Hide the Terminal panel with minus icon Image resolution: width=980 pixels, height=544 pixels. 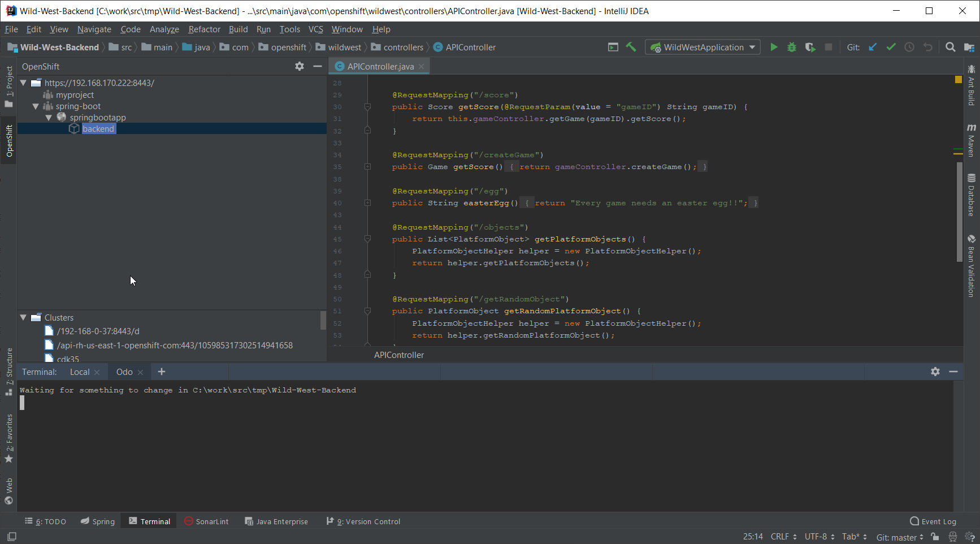(x=953, y=372)
